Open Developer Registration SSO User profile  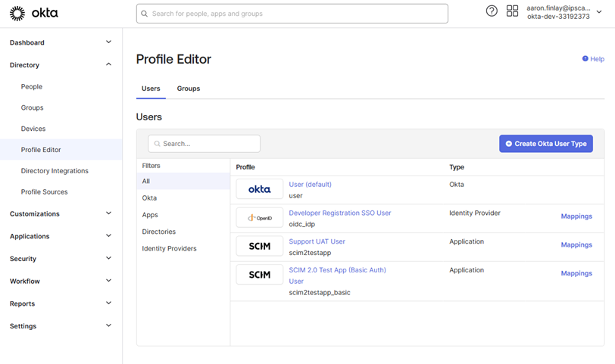tap(340, 213)
